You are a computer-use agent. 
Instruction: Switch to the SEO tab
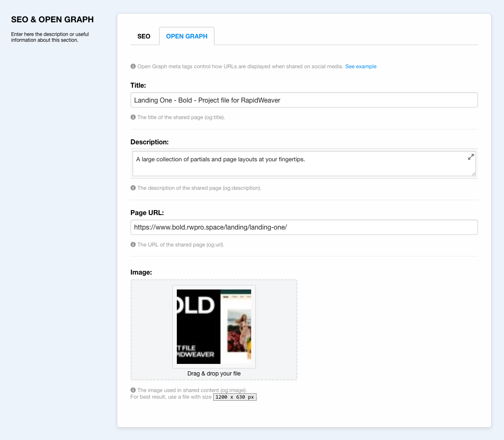click(x=144, y=36)
